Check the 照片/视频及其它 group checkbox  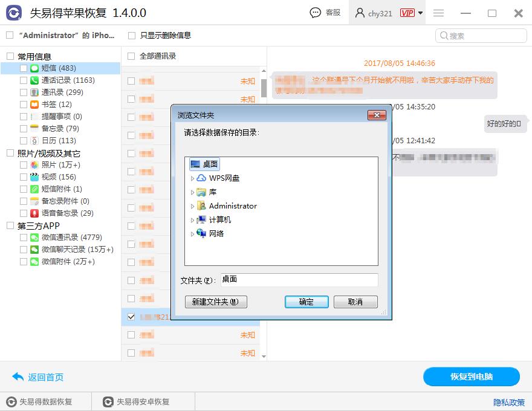pos(10,153)
